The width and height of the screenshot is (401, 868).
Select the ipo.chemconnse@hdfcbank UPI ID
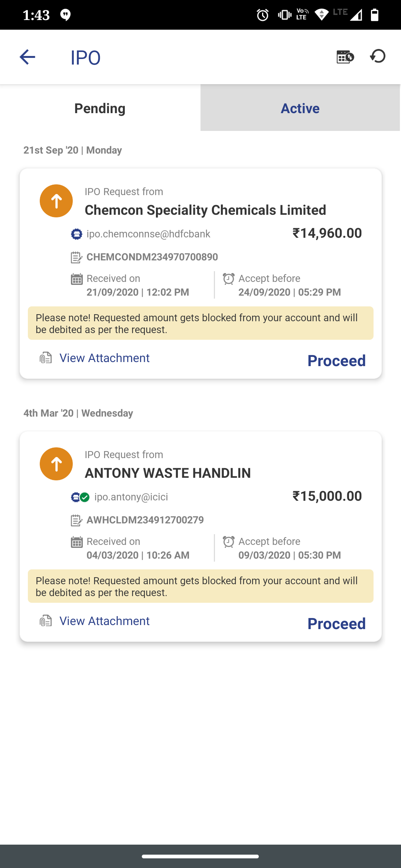click(148, 234)
